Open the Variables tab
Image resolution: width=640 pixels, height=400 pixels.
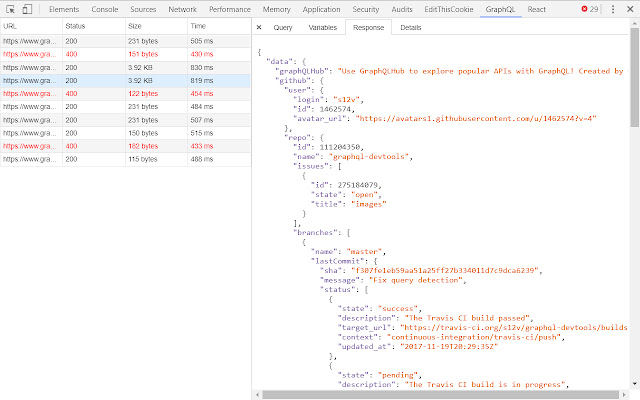coord(322,28)
